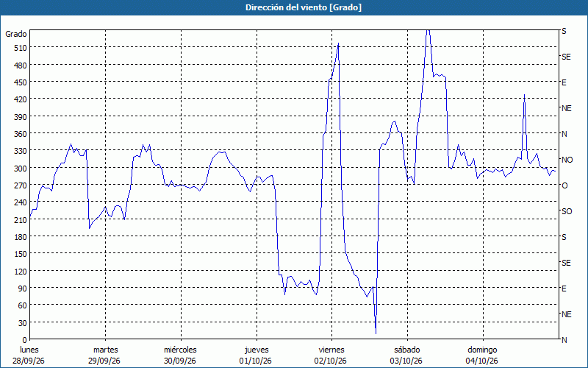Screen dimensions: 588x368
Task: Select the 270 value on the degree axis
Action: point(21,185)
